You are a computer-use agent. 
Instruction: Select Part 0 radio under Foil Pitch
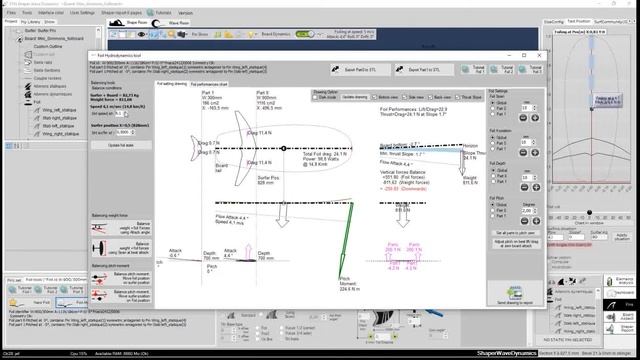coord(493,210)
